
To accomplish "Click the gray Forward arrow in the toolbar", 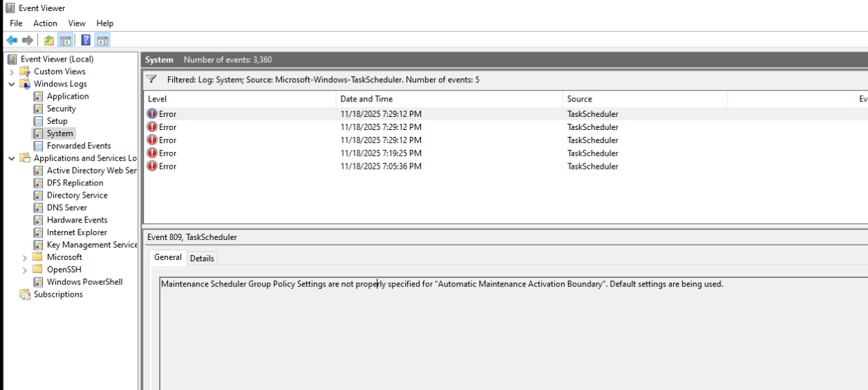I will point(28,40).
